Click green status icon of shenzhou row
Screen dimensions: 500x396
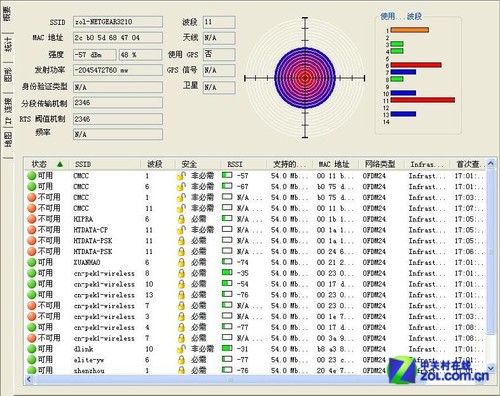click(32, 370)
